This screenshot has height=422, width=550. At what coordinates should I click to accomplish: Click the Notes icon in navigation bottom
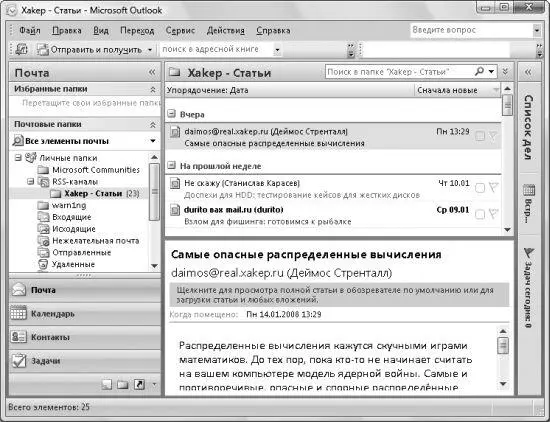107,385
